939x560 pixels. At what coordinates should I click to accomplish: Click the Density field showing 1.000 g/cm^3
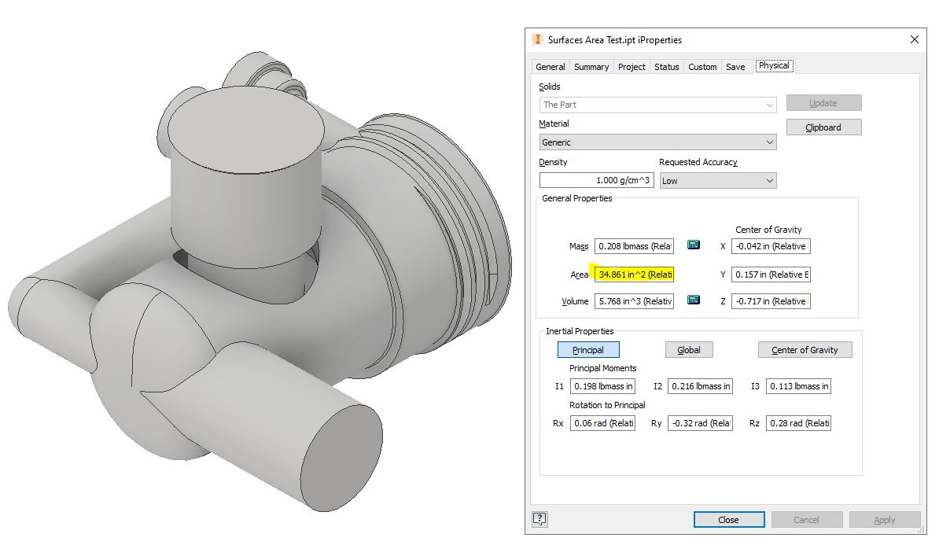coord(596,180)
